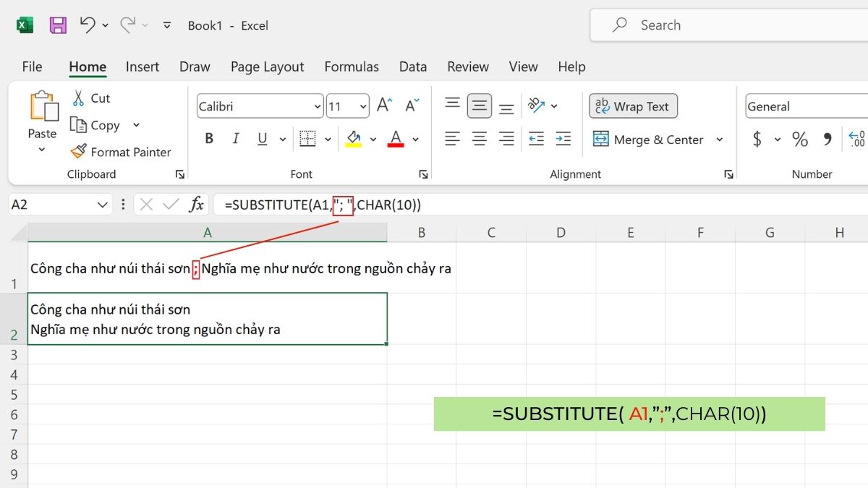Image resolution: width=868 pixels, height=488 pixels.
Task: Click the Redo arrow icon
Action: 128,25
